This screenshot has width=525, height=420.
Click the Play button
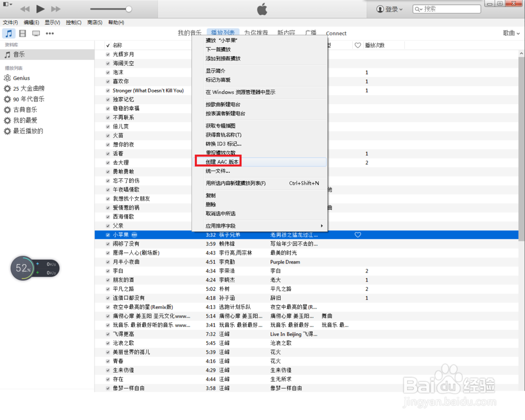pyautogui.click(x=40, y=9)
